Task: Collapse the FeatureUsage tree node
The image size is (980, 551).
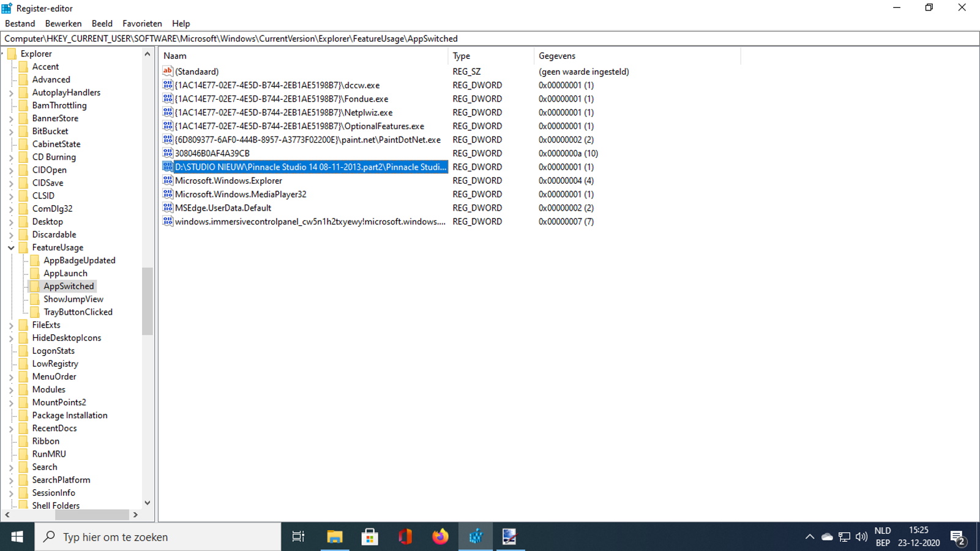Action: 11,248
